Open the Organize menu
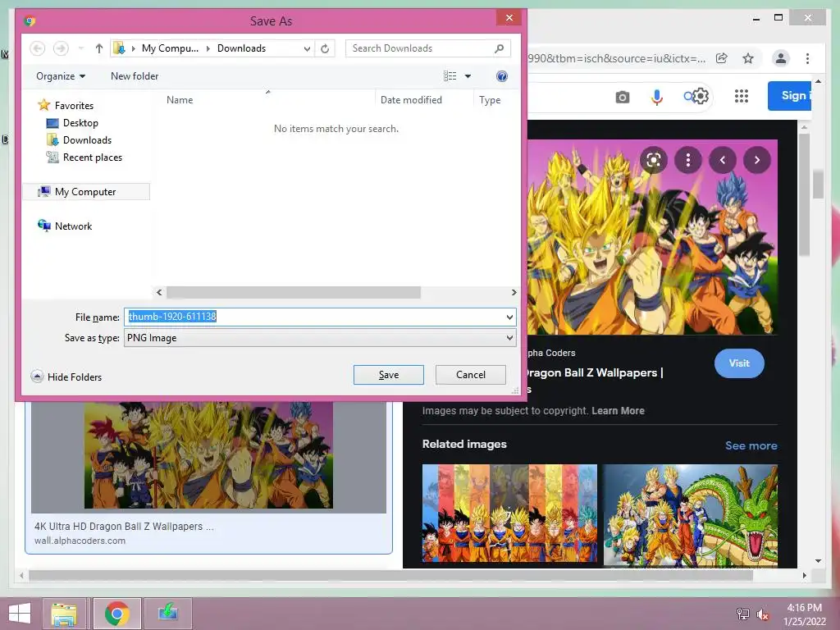The height and width of the screenshot is (630, 840). [x=61, y=76]
